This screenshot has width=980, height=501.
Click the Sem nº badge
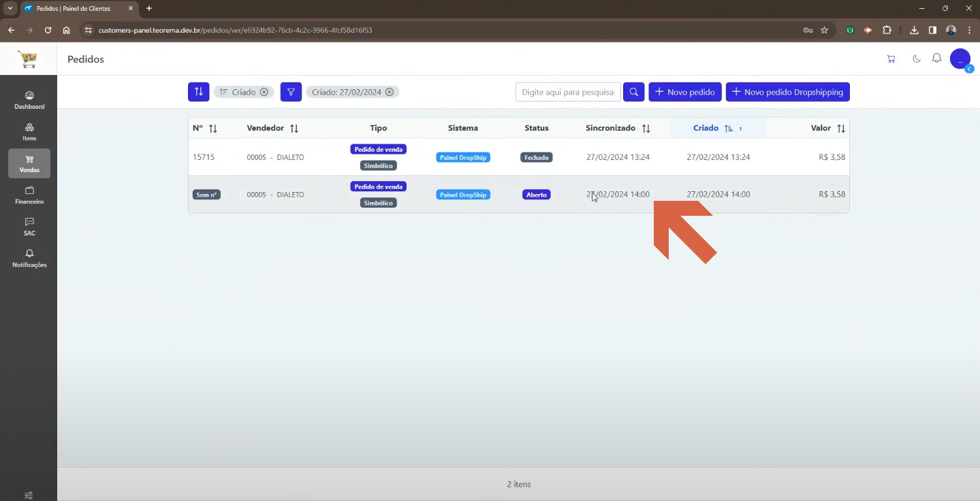click(x=206, y=195)
